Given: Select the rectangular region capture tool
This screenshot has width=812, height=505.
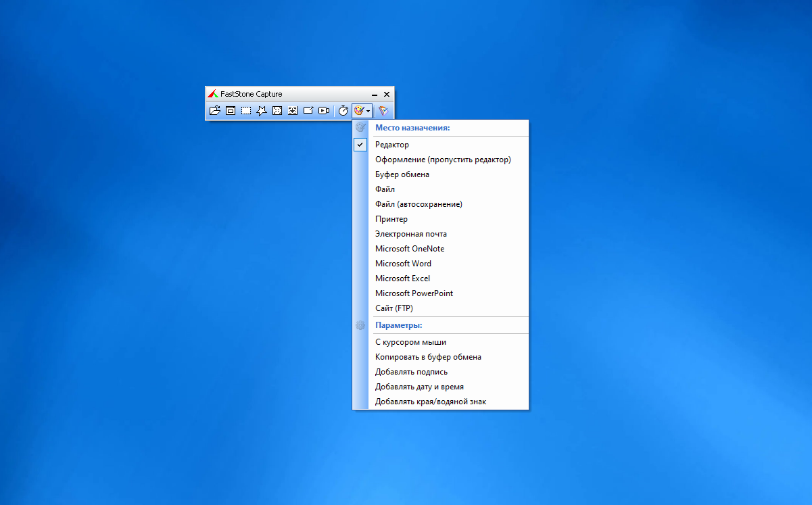Looking at the screenshot, I should click(x=246, y=110).
